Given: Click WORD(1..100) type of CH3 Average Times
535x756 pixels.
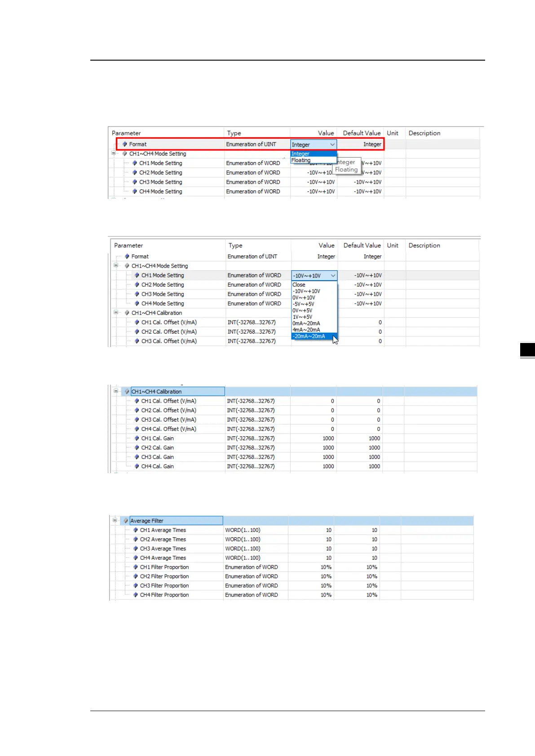Looking at the screenshot, I should (243, 549).
